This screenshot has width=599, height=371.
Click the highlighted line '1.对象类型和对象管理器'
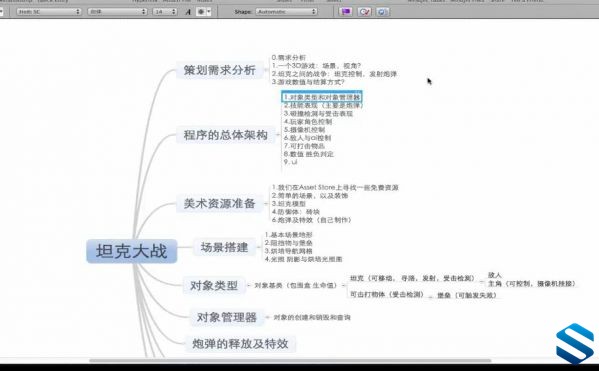(322, 97)
